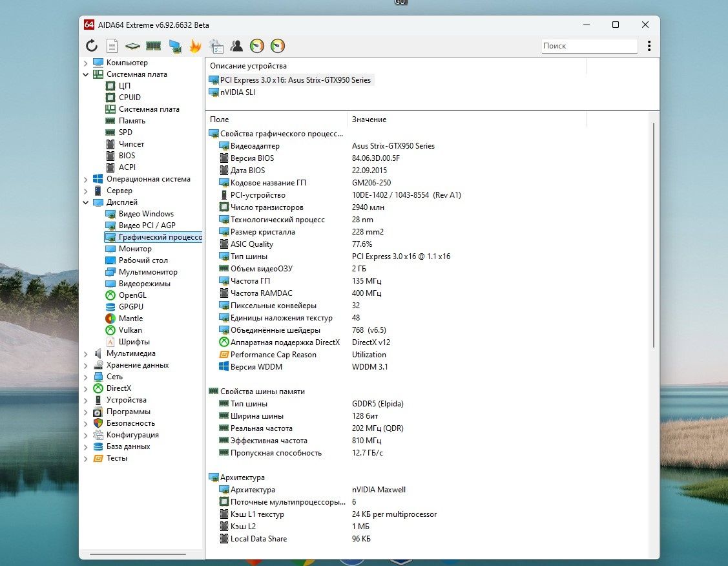The width and height of the screenshot is (728, 566).
Task: Open the CPUID tree item
Action: coord(130,98)
